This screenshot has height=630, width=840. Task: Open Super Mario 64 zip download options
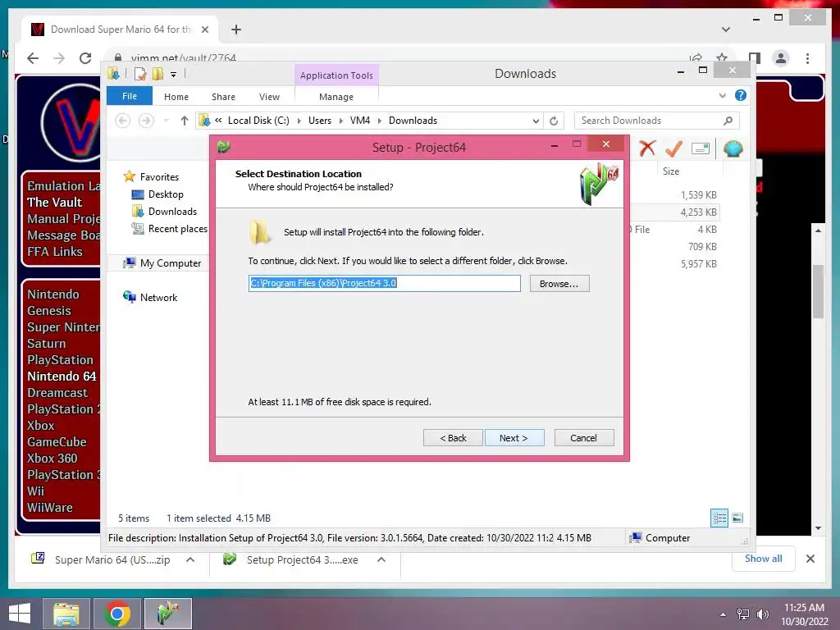tap(190, 559)
